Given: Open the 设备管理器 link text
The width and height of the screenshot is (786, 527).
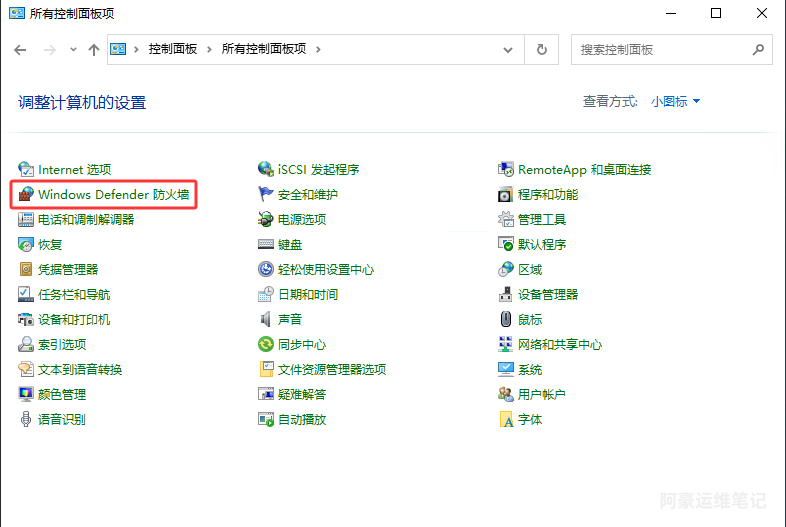Looking at the screenshot, I should 547,294.
